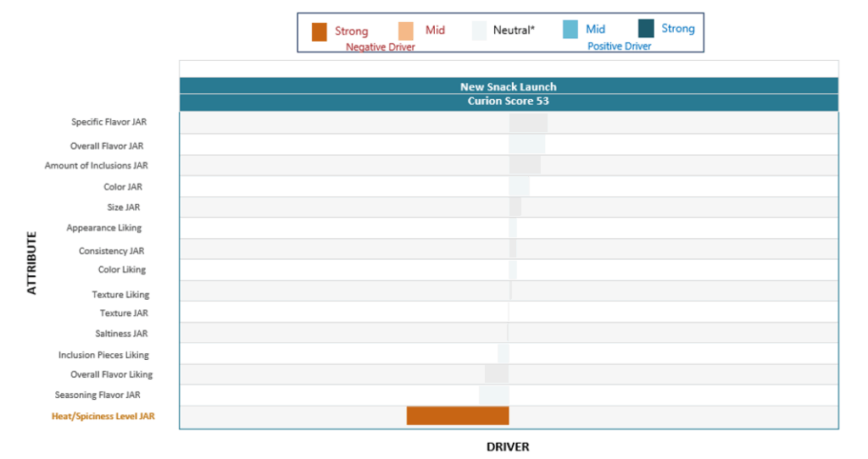Select the Overall Flavor JAR bar
Viewport: 868px width, 459px height.
[x=527, y=144]
